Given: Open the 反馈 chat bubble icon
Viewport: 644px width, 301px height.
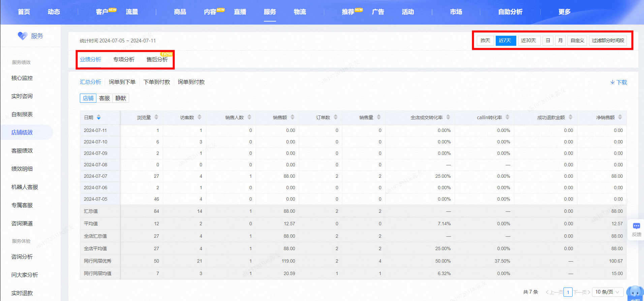Looking at the screenshot, I should point(637,226).
